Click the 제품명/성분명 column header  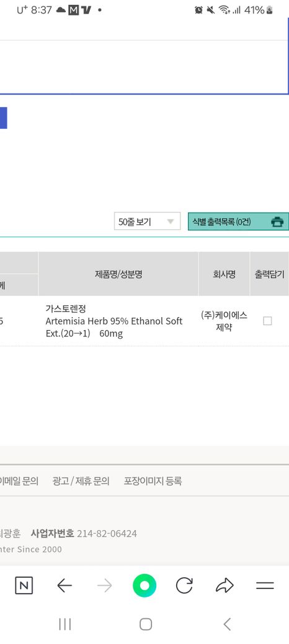[118, 274]
